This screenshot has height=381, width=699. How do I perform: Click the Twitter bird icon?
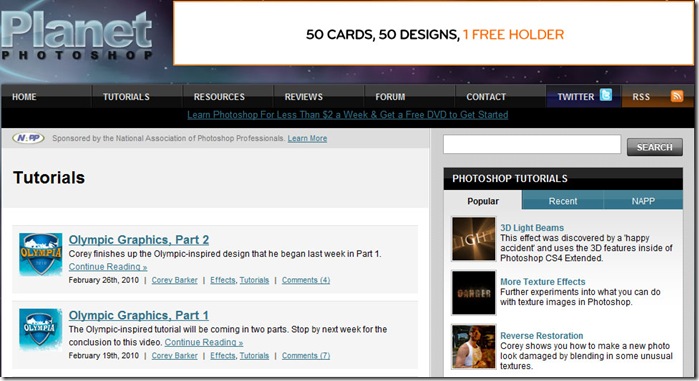(x=605, y=95)
